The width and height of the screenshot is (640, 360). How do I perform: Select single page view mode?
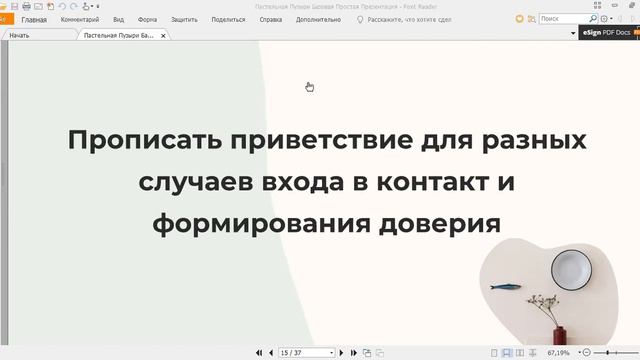click(494, 353)
